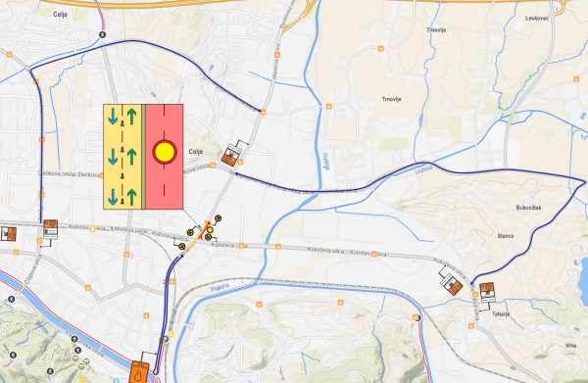Click the large yellow circle on the red panel
The image size is (588, 383).
tap(165, 152)
